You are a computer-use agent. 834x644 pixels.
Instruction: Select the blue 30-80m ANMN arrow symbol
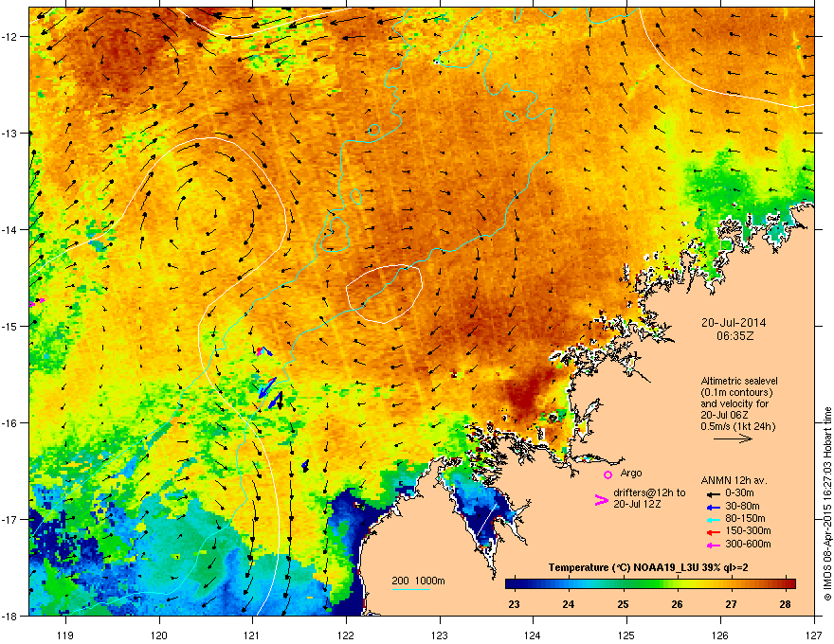(x=714, y=507)
